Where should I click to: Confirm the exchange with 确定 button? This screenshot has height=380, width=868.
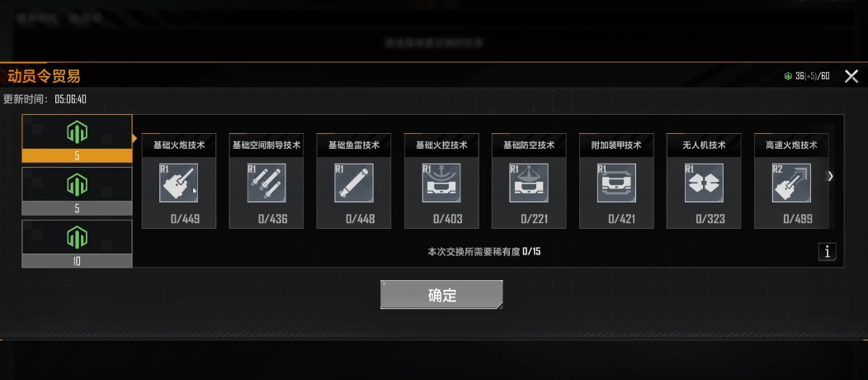(x=441, y=295)
